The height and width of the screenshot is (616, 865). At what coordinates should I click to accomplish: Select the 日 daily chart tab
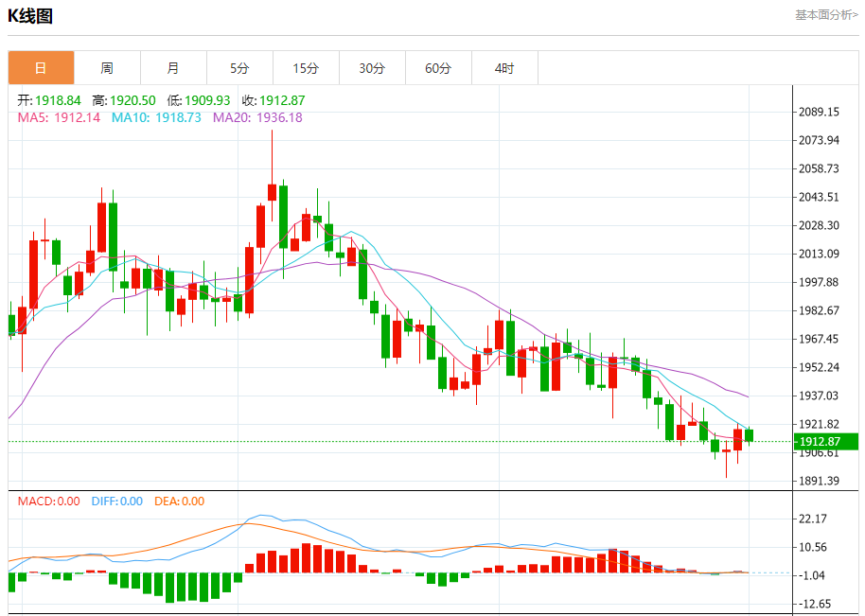pyautogui.click(x=41, y=68)
